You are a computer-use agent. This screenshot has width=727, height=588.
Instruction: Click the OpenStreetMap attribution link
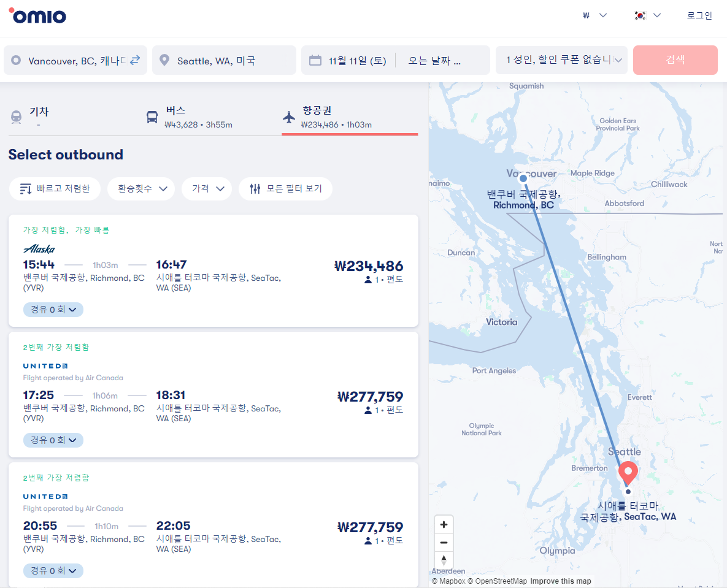tap(497, 581)
